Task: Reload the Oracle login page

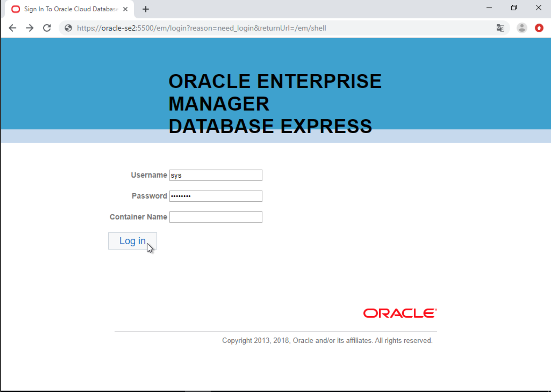Action: [x=47, y=28]
